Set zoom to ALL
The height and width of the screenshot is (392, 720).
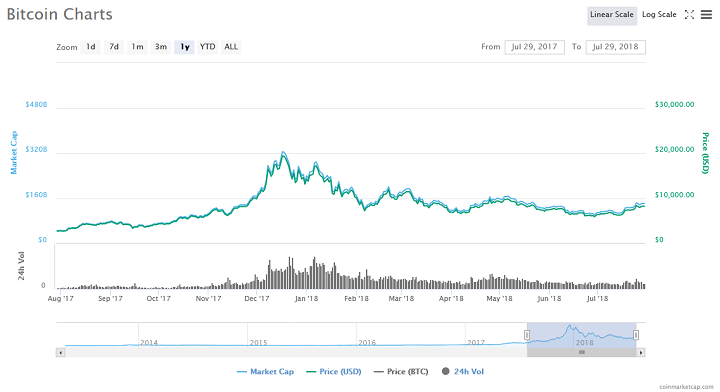coord(231,47)
